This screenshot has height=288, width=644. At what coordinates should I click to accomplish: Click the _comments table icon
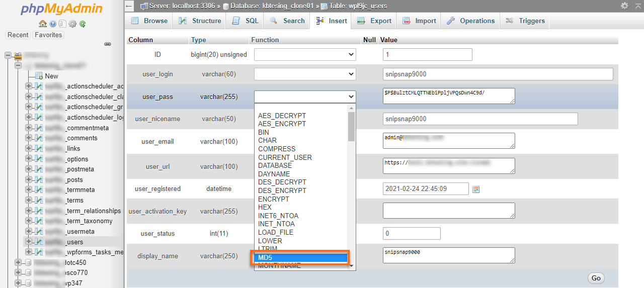click(39, 138)
